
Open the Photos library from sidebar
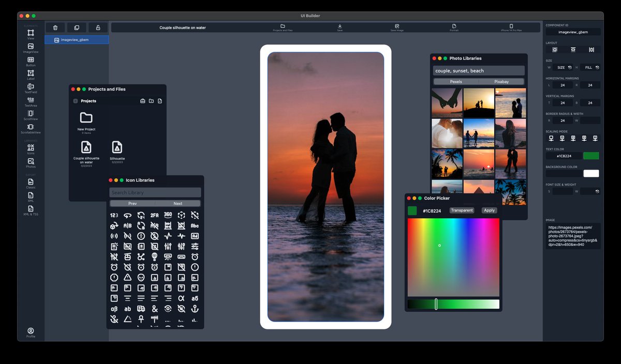pos(31,163)
